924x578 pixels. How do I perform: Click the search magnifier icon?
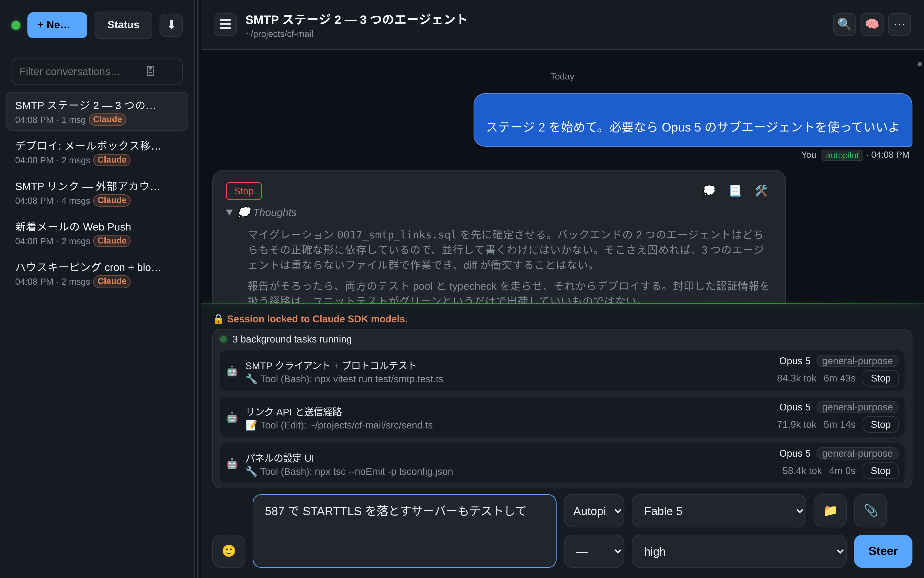844,25
